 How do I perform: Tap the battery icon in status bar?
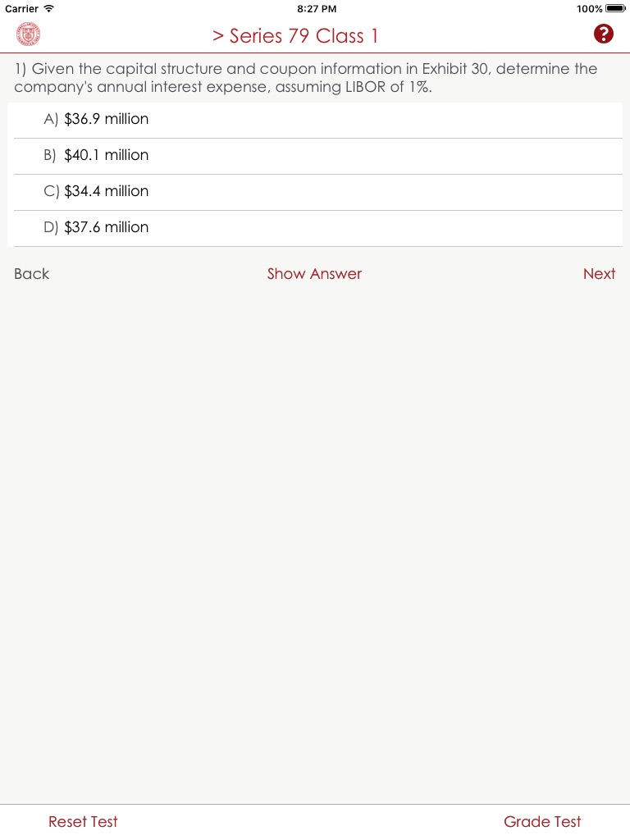pyautogui.click(x=615, y=8)
